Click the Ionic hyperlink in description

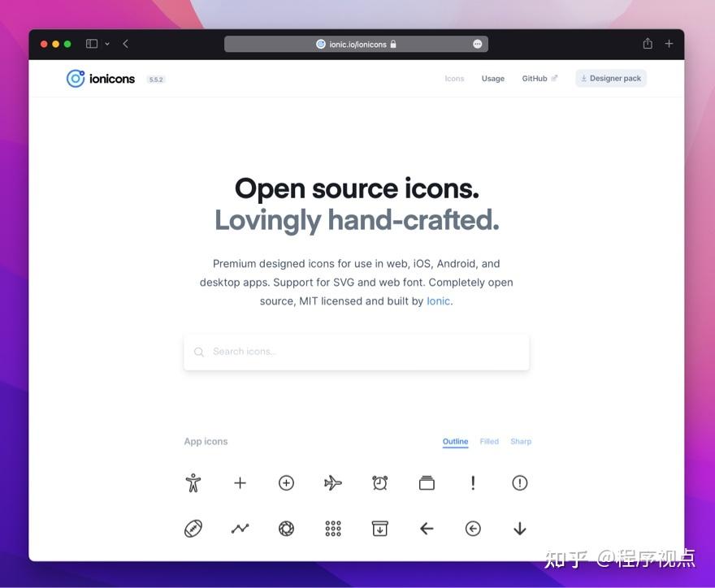pos(438,300)
